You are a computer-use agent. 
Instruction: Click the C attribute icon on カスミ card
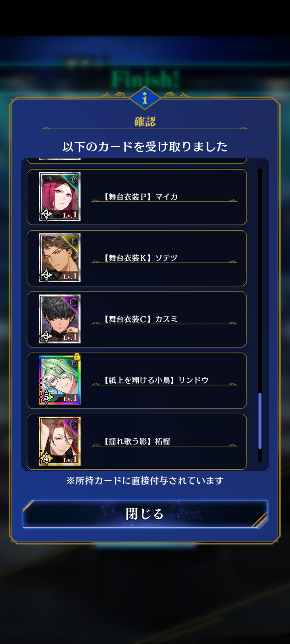point(74,302)
